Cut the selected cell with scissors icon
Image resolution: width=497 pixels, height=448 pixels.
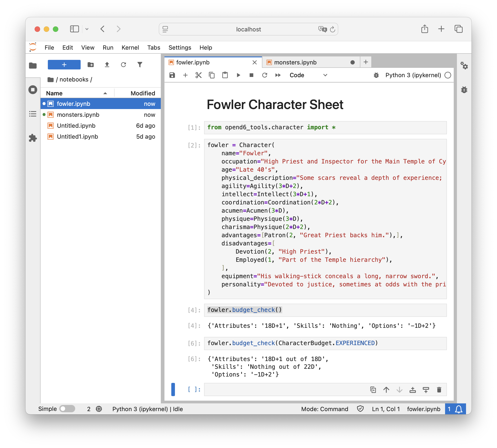click(x=199, y=75)
